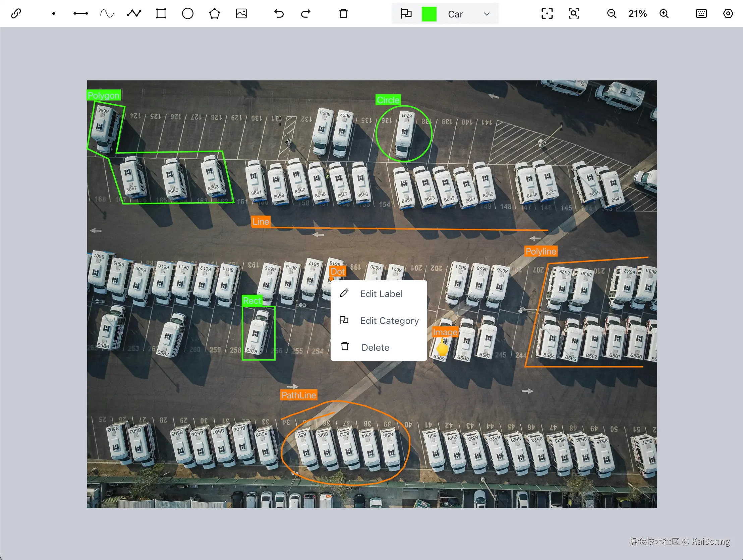The width and height of the screenshot is (743, 560).
Task: Select the curved PathLine tool
Action: tap(107, 14)
